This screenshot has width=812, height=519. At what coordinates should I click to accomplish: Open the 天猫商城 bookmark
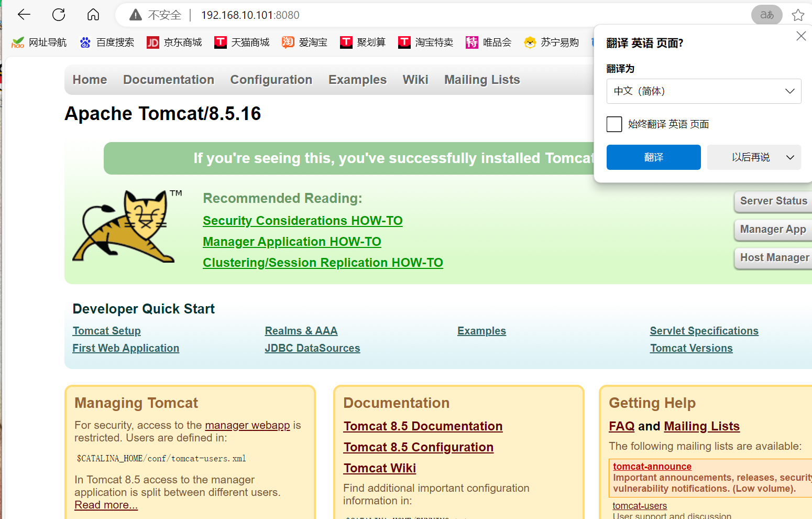242,42
